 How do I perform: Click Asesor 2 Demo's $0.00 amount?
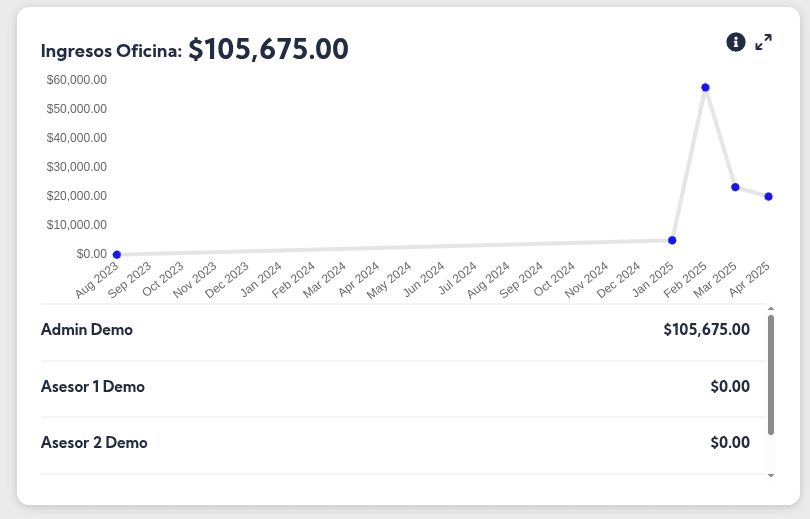729,442
